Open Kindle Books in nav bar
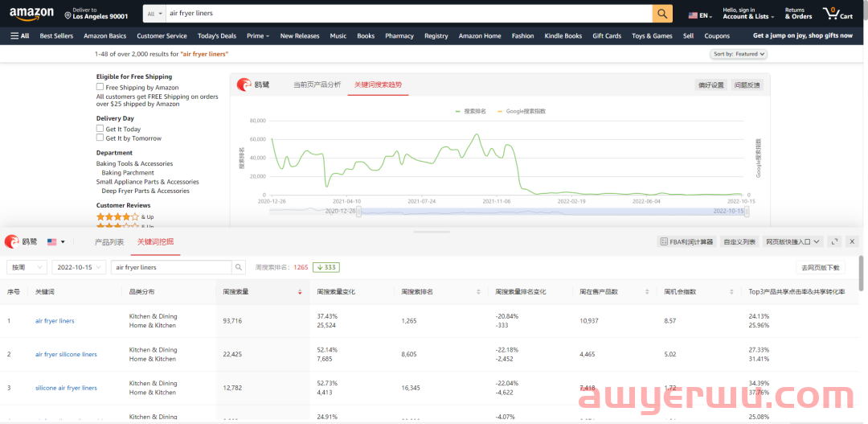868x424 pixels. pos(563,36)
